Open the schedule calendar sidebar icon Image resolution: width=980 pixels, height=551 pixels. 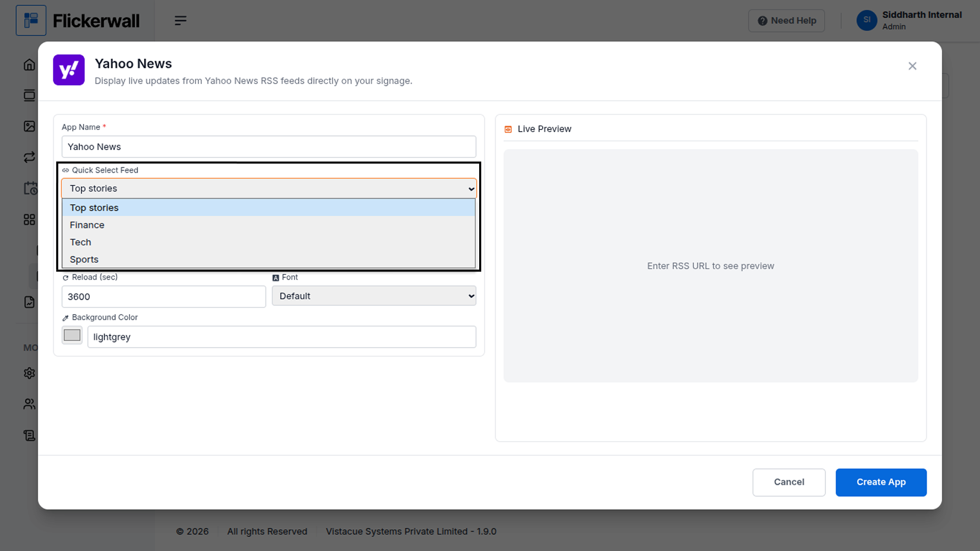click(30, 188)
